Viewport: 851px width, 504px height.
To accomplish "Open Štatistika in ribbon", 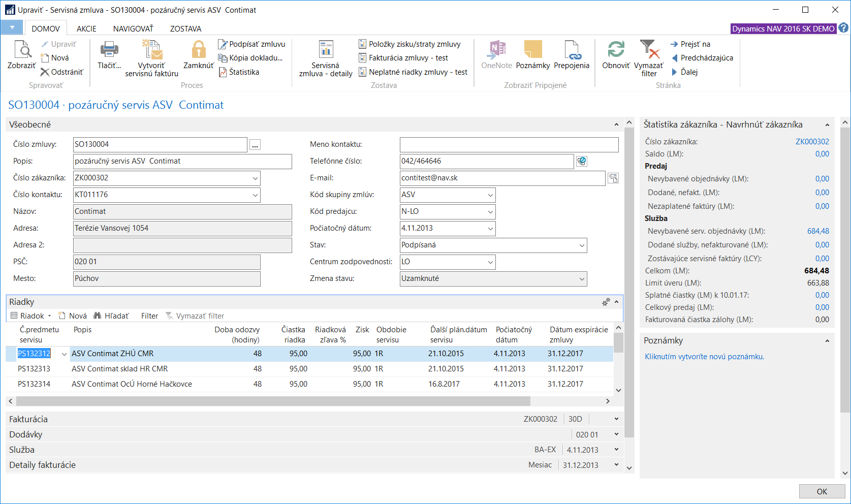I will click(x=239, y=72).
